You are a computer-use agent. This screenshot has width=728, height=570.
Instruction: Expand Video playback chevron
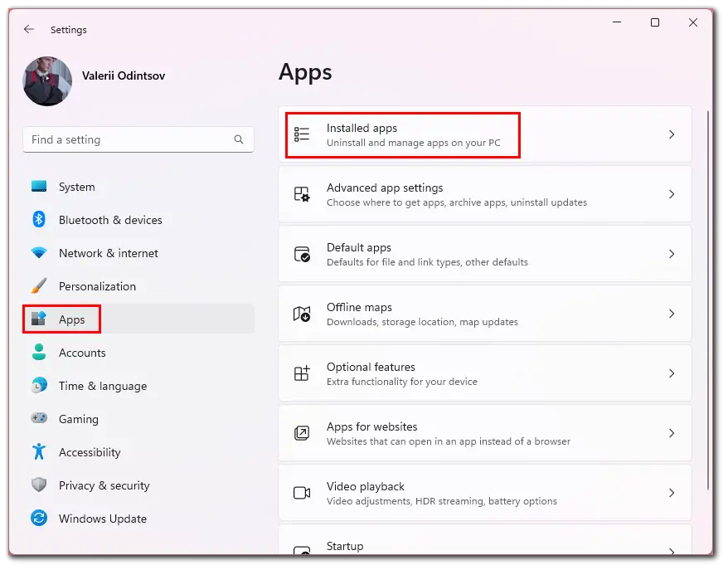(x=672, y=493)
